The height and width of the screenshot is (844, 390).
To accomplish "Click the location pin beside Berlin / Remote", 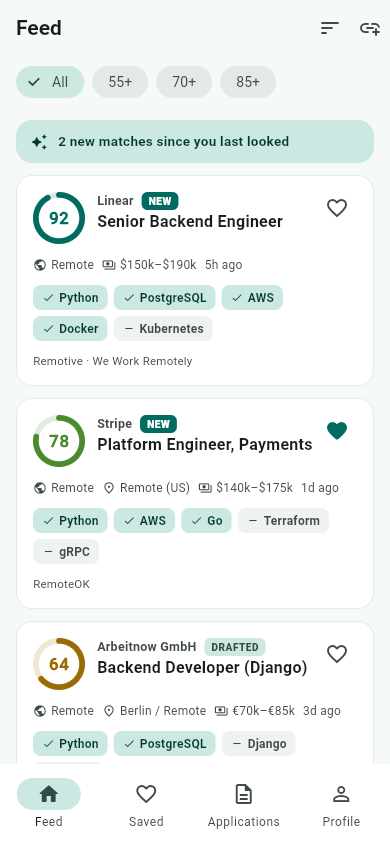I will click(x=109, y=711).
